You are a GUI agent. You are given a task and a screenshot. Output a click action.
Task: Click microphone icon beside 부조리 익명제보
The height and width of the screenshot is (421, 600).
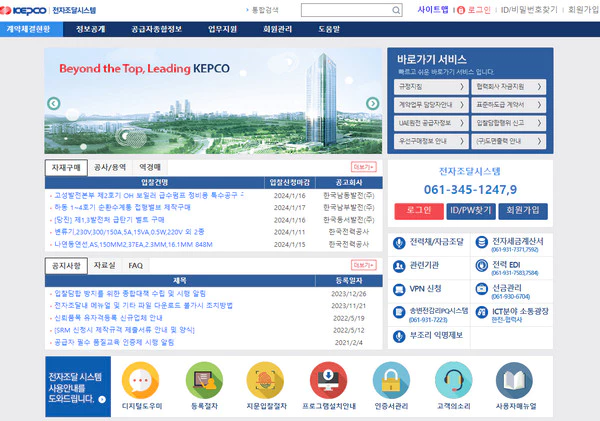pos(399,336)
